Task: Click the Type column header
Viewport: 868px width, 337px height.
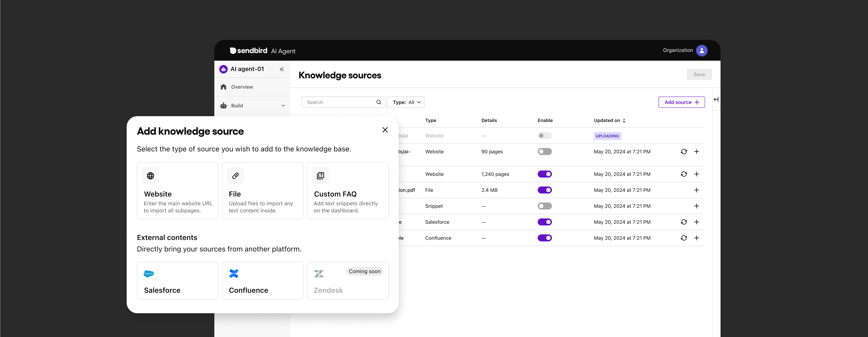Action: (430, 120)
